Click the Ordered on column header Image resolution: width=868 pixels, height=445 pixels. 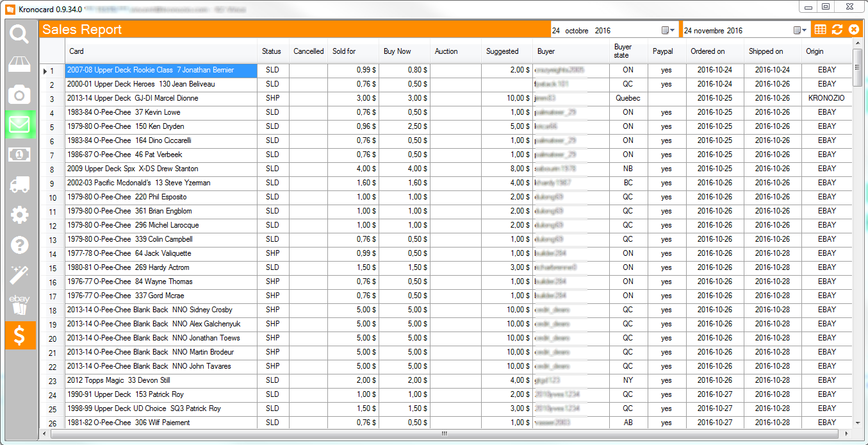[x=716, y=51]
